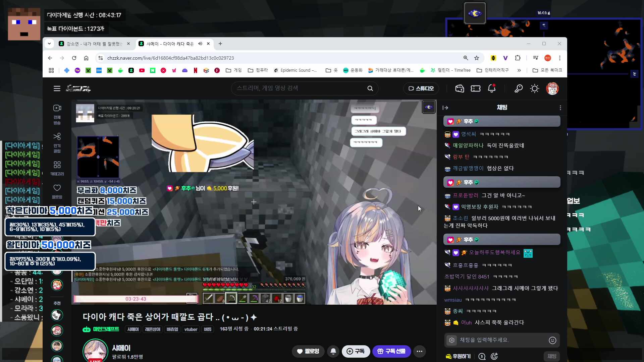This screenshot has height=362, width=644.
Task: Open 전체 방송 in left sidebar
Action: pyautogui.click(x=57, y=114)
